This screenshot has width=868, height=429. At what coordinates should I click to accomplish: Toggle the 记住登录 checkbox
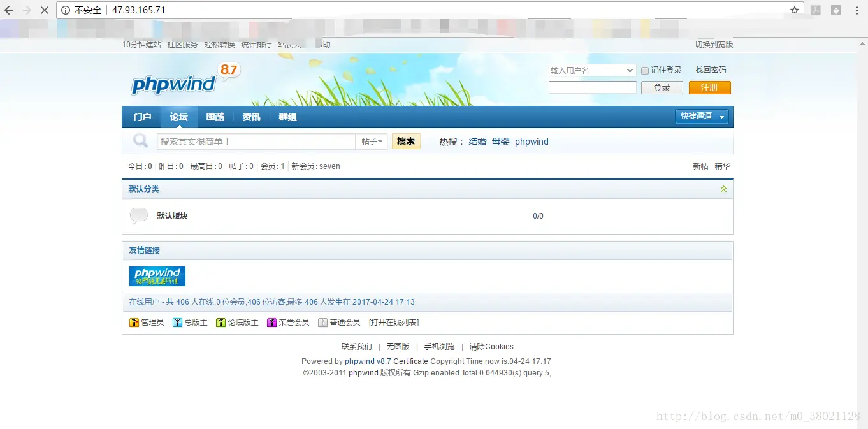[645, 71]
